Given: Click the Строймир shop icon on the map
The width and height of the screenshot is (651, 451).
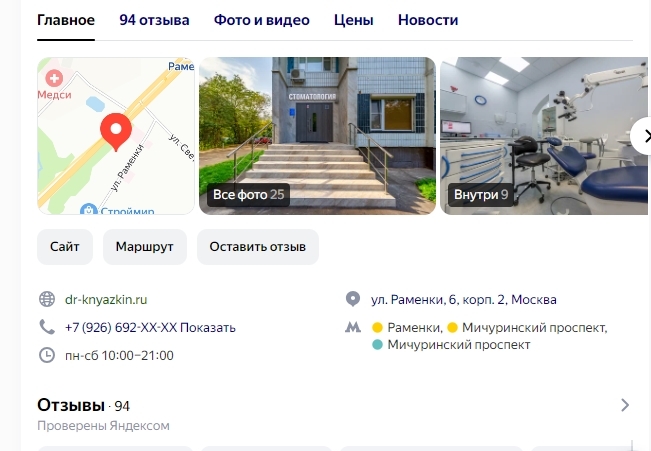Looking at the screenshot, I should [x=88, y=209].
